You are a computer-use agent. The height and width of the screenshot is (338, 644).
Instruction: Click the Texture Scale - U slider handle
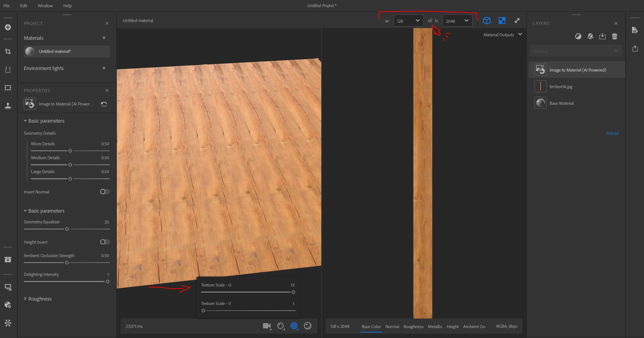(x=293, y=292)
